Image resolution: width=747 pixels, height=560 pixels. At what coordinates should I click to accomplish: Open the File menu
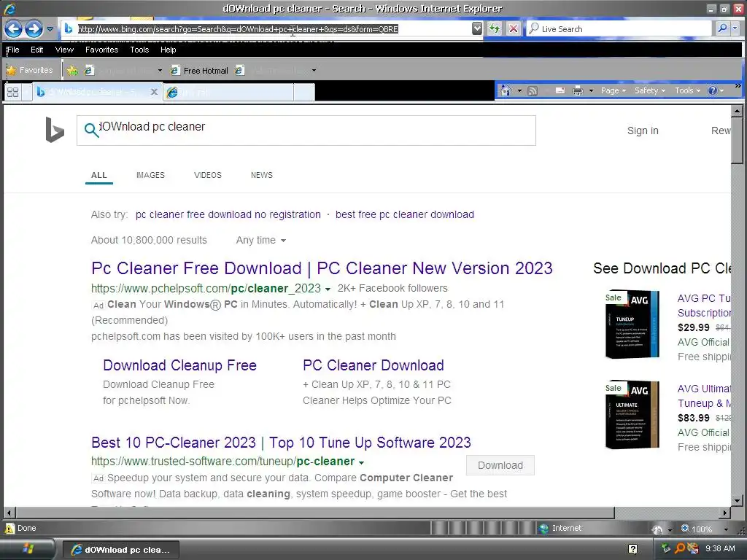(x=13, y=50)
